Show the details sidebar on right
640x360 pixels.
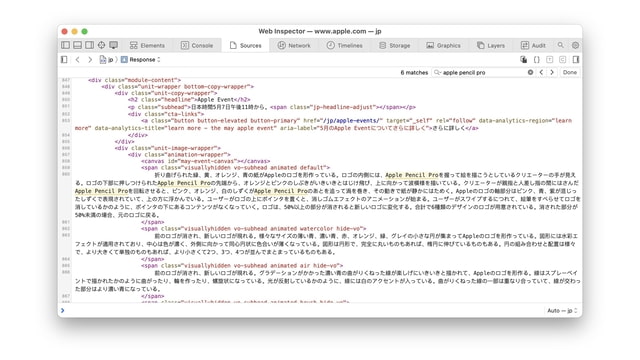[576, 60]
